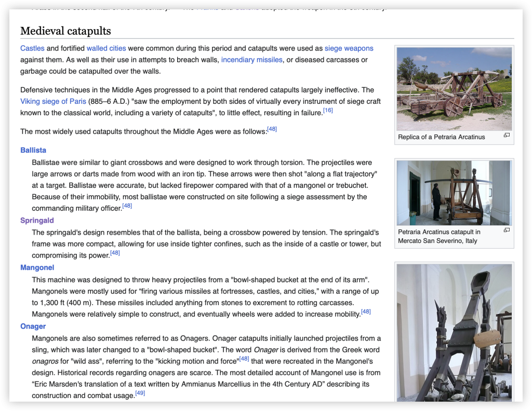Open outdoor Petraria Arcatinus replica photo
This screenshot has width=532, height=411.
tap(454, 89)
